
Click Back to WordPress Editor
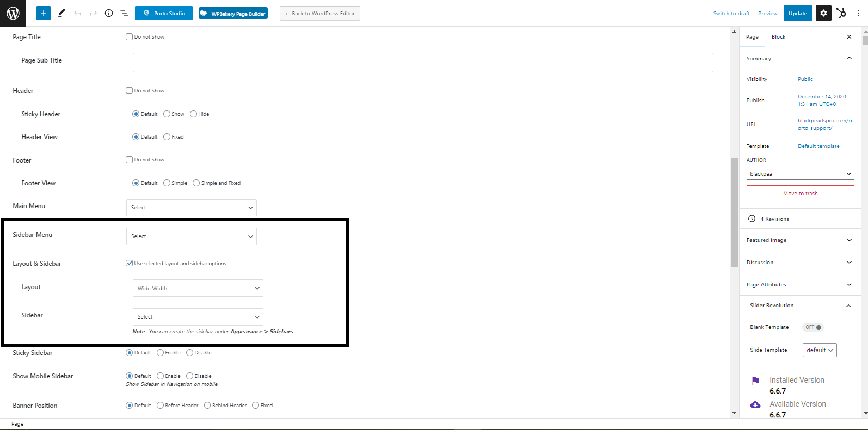tap(320, 13)
